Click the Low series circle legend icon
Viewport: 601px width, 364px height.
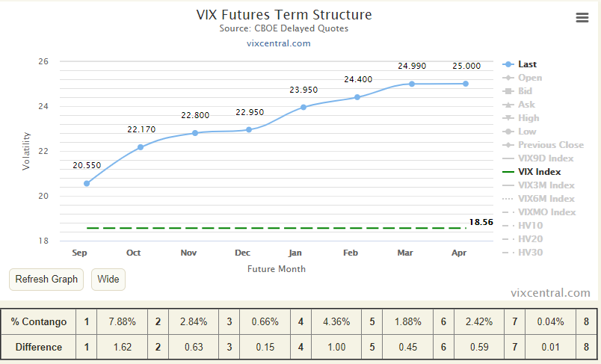tap(508, 132)
